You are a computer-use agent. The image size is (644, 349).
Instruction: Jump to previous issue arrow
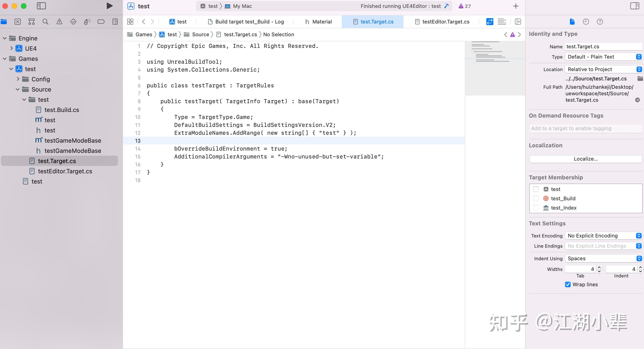(505, 35)
